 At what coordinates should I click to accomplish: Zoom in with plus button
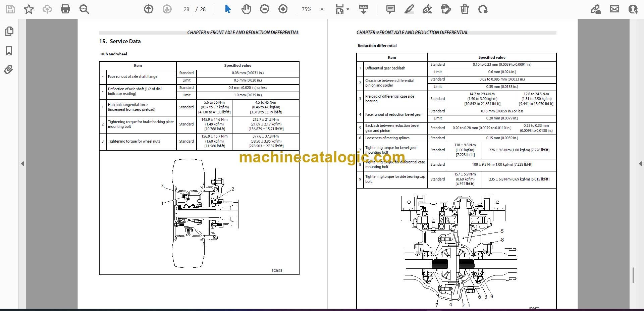tap(283, 9)
